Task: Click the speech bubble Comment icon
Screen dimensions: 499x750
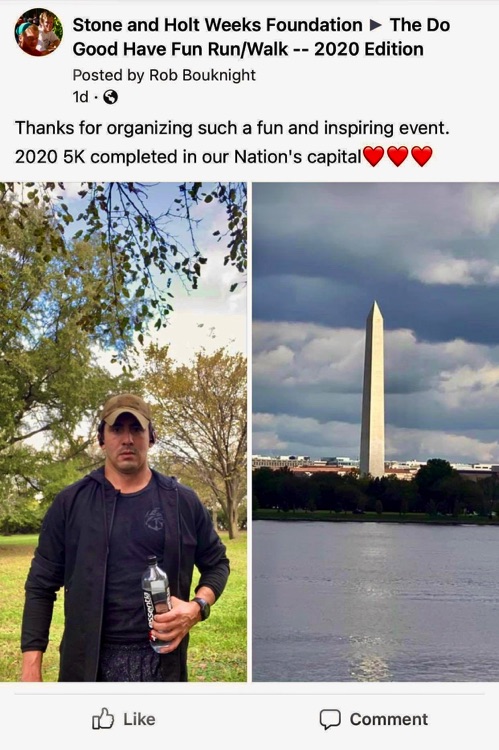Action: (330, 719)
